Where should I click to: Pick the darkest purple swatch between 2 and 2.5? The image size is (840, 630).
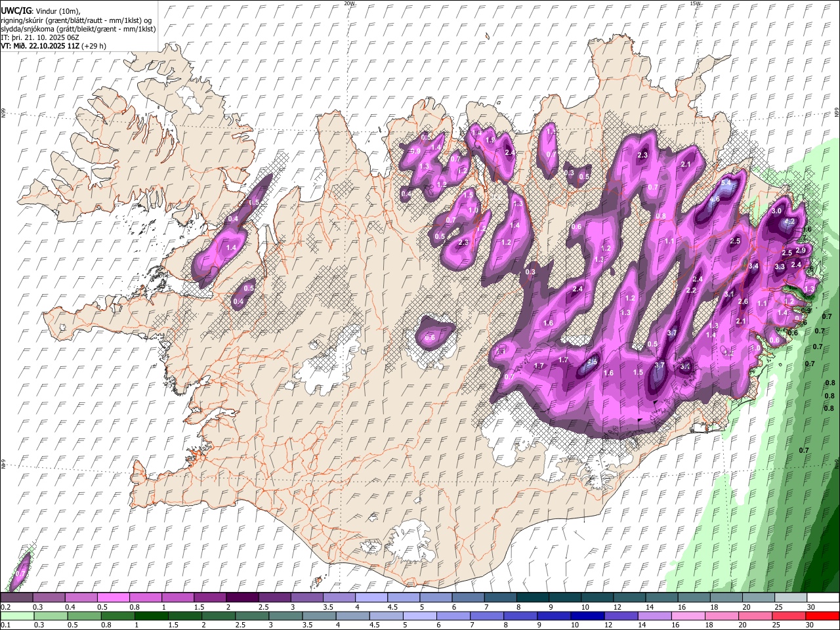pos(242,598)
